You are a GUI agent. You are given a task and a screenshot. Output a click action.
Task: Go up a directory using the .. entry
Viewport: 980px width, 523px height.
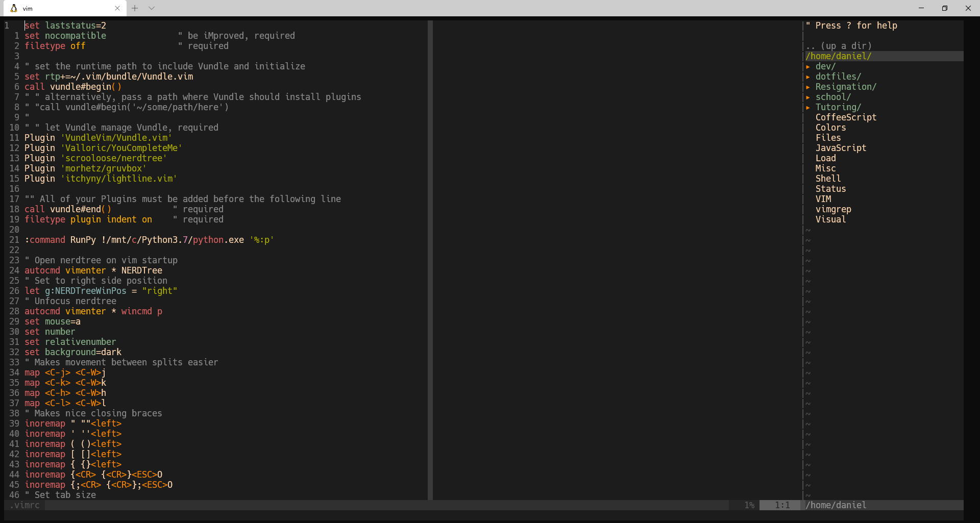pyautogui.click(x=839, y=45)
